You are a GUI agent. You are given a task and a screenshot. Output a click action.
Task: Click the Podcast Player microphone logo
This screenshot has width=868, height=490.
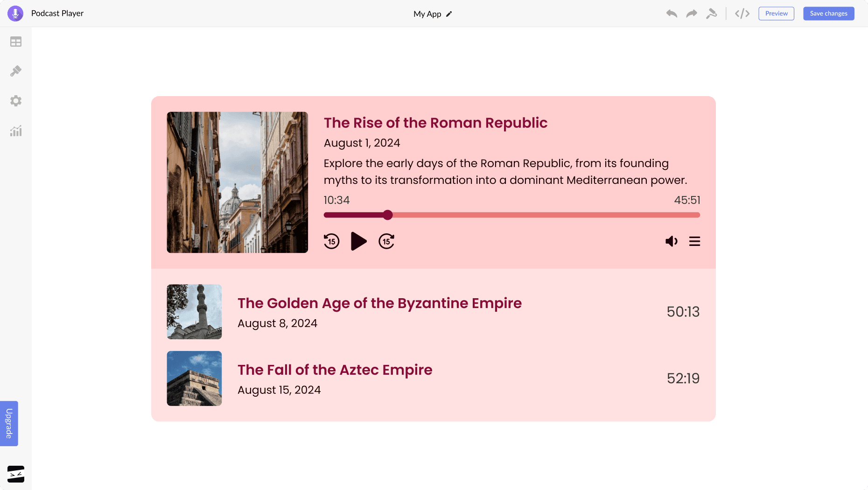(x=15, y=13)
